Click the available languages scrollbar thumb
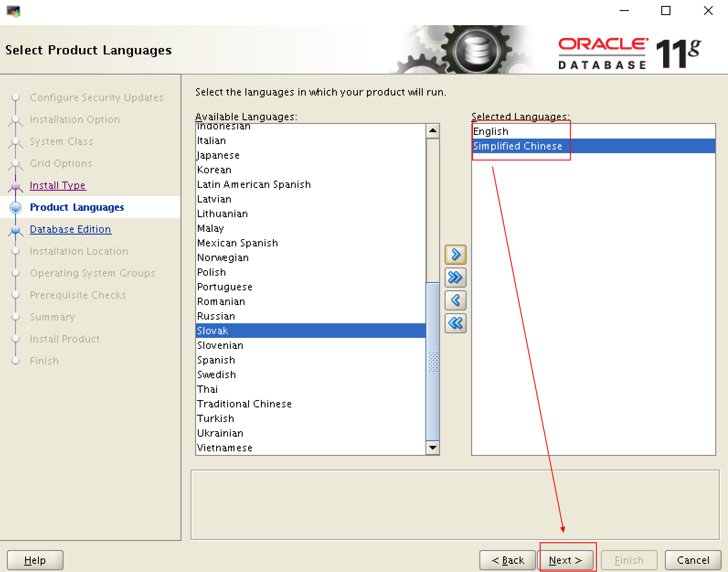This screenshot has height=572, width=728. pos(432,361)
